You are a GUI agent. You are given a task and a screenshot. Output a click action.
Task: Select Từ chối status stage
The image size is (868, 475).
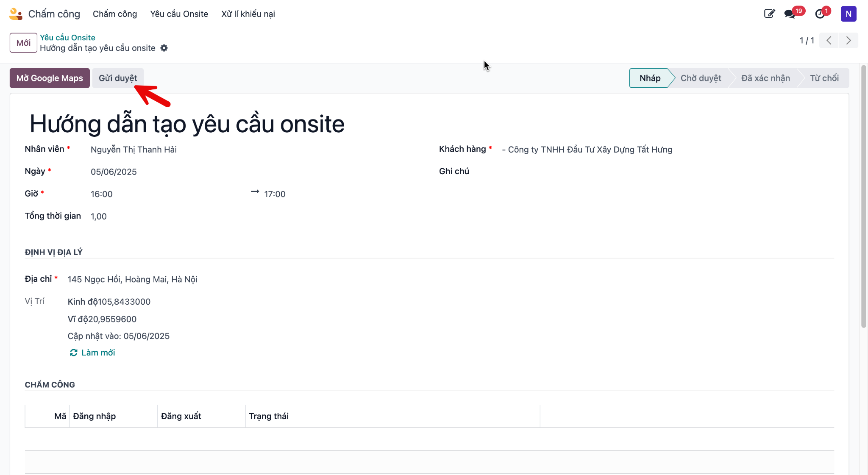coord(824,78)
